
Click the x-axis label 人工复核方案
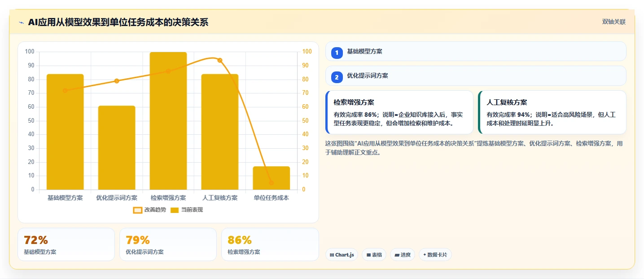(220, 198)
